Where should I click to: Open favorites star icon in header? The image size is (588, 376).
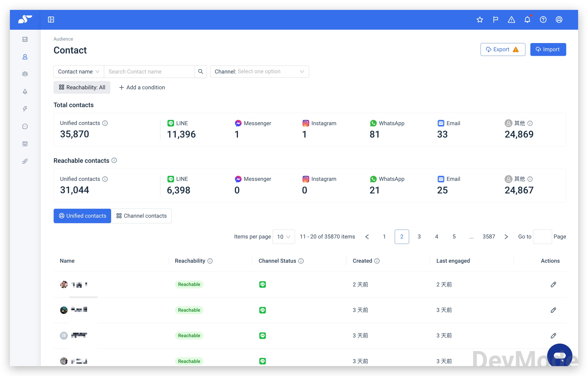tap(480, 20)
